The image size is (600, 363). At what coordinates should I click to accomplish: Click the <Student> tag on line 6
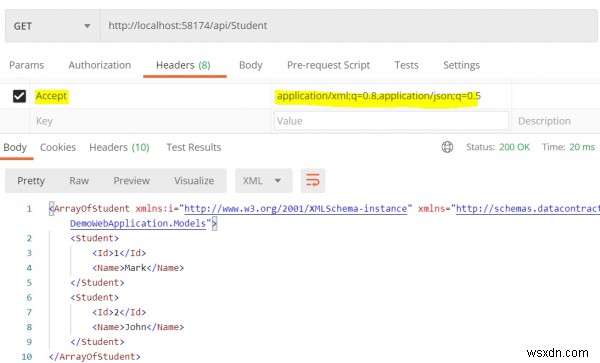(x=95, y=298)
